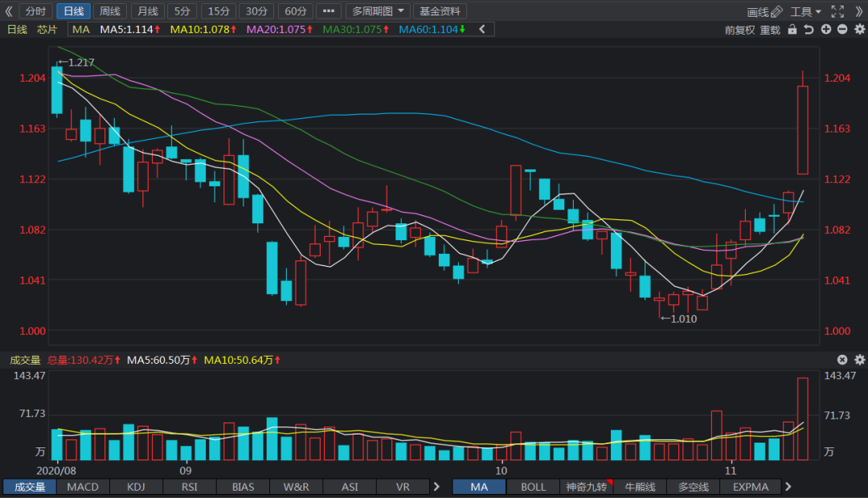
Task: Open main chart settings gear
Action: 860,30
